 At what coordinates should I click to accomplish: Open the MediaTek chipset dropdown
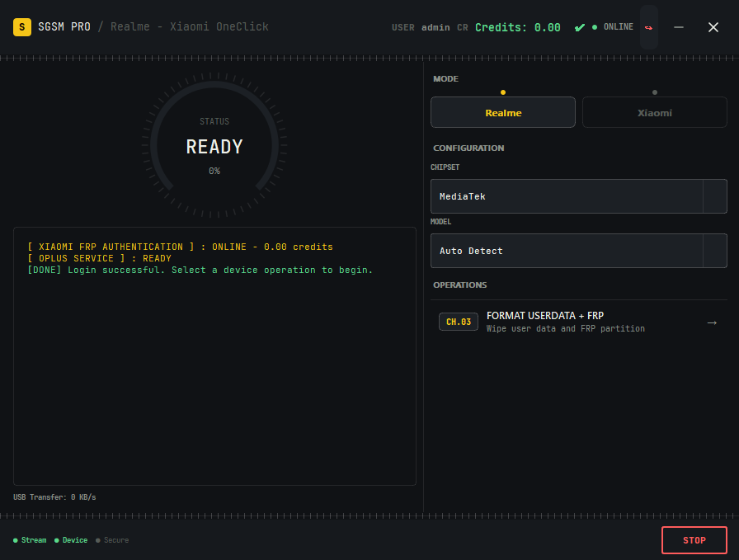click(x=579, y=196)
